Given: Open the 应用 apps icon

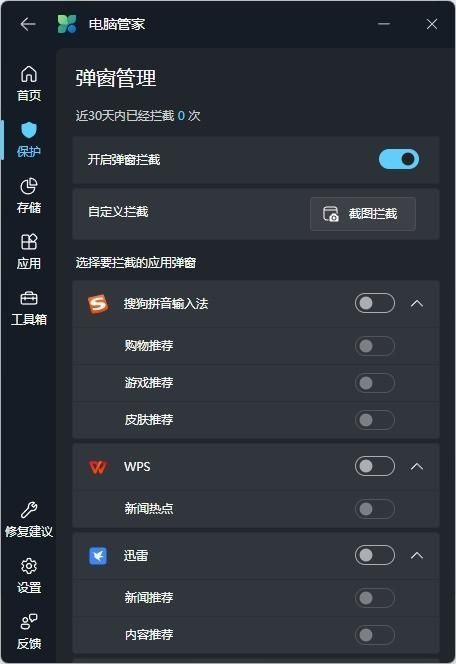Looking at the screenshot, I should click(29, 242).
